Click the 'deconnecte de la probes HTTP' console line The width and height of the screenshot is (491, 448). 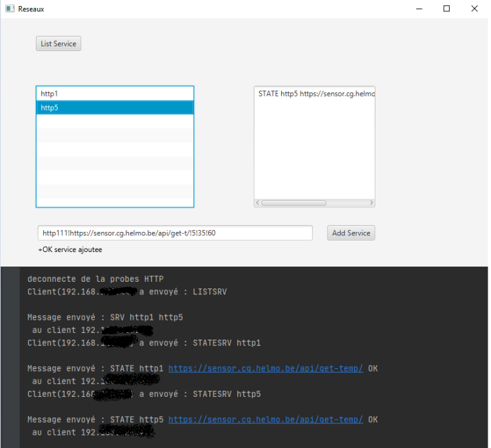[96, 279]
